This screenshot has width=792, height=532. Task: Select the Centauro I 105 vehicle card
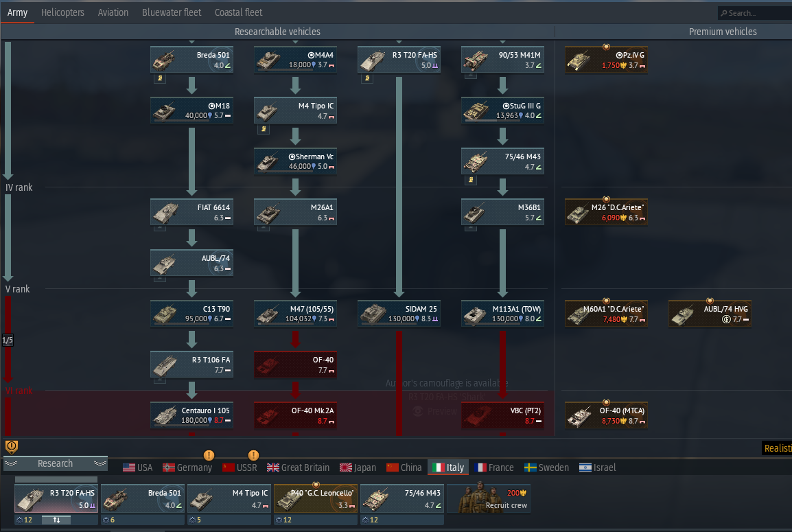192,415
